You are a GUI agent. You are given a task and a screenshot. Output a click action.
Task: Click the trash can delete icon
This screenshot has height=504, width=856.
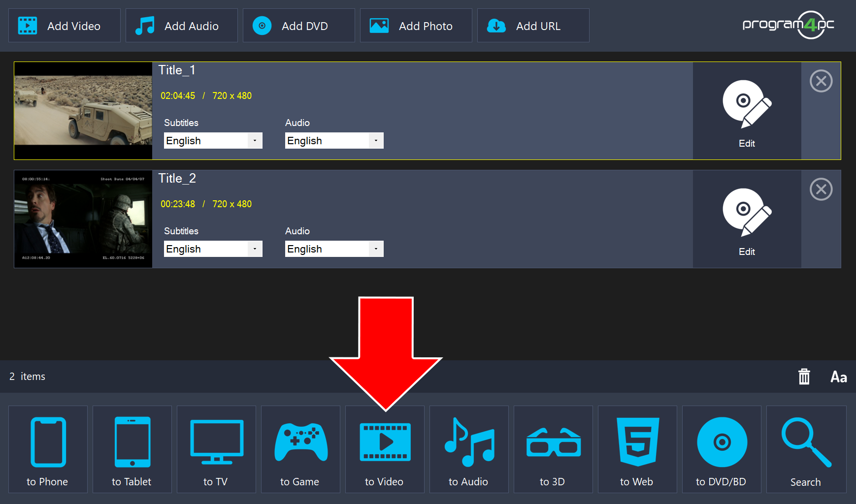pyautogui.click(x=804, y=377)
